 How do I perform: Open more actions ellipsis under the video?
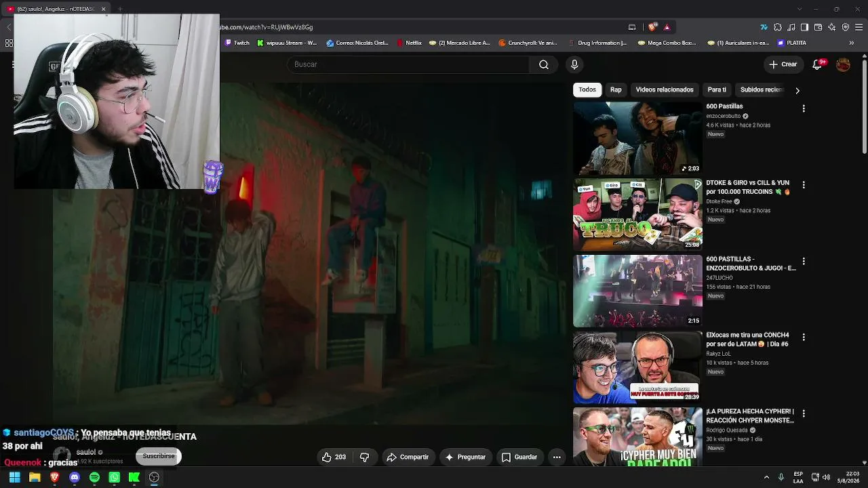coord(557,457)
